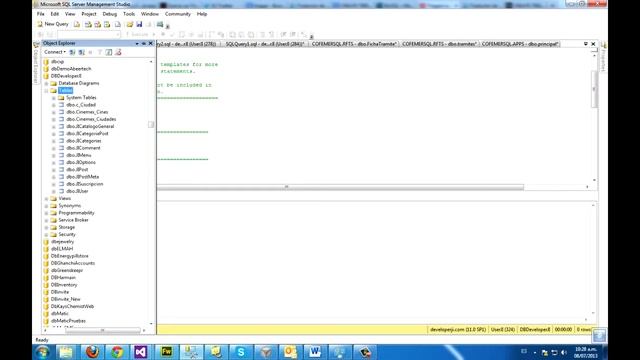
Task: Open a new Analysis Services DMX Query
Action: 98,24
